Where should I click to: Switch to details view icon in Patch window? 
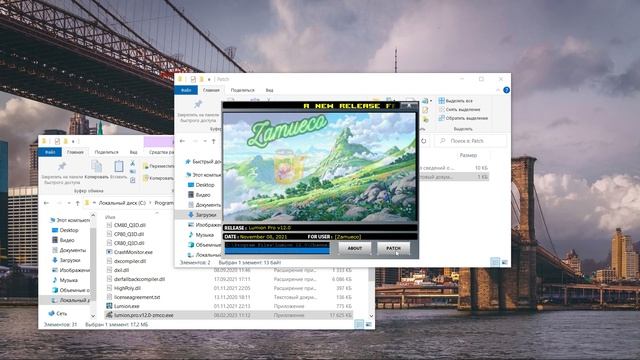(x=495, y=262)
